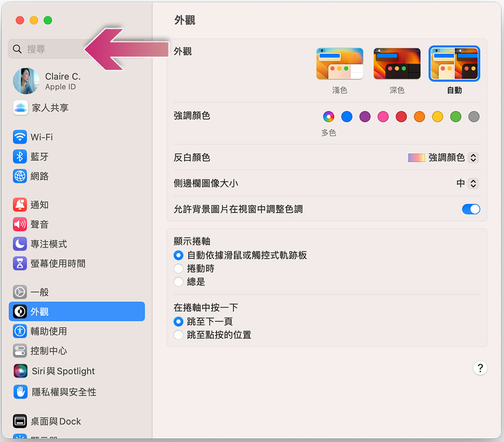504x442 pixels.
Task: Select 跳至下一頁 radio option
Action: pyautogui.click(x=178, y=322)
